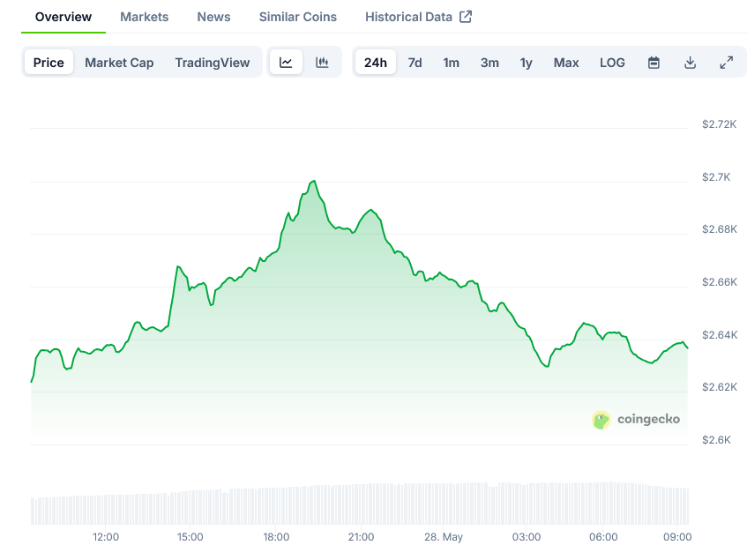The width and height of the screenshot is (747, 560).
Task: Toggle LOG scale on chart
Action: coord(612,63)
